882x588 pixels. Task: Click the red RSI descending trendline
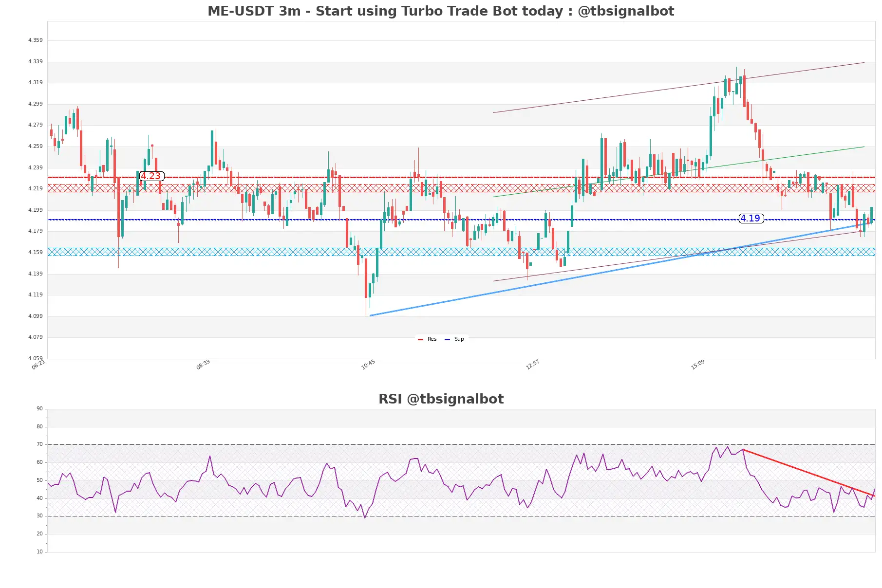pos(809,473)
